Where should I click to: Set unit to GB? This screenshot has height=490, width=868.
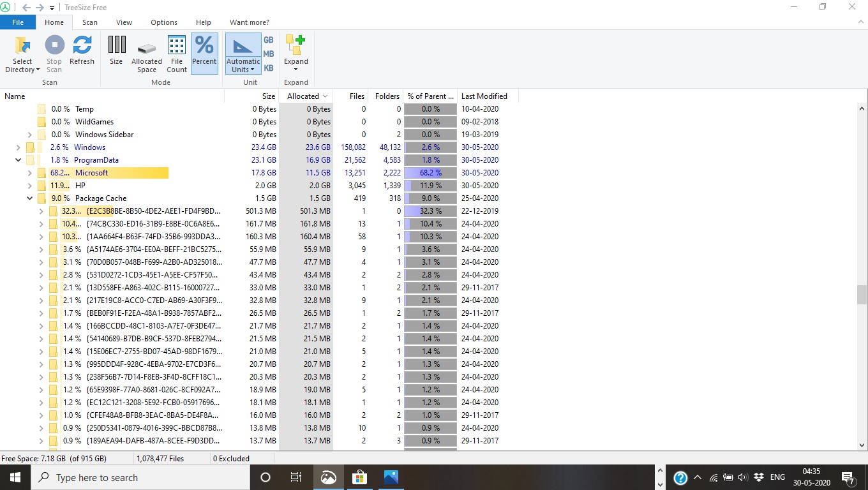pyautogui.click(x=269, y=40)
